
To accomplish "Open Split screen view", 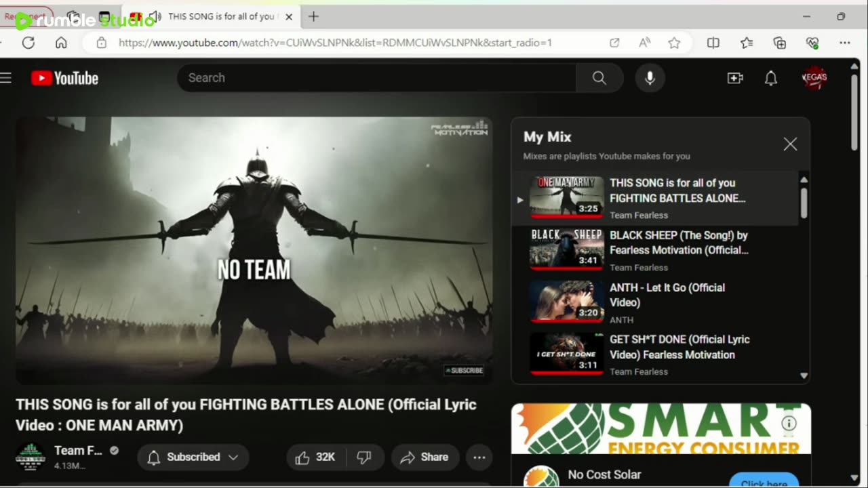I will point(713,43).
